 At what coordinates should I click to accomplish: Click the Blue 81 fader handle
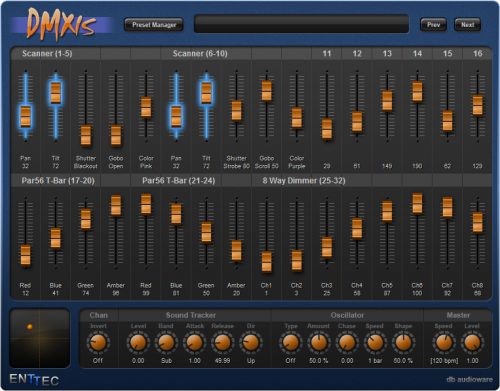click(176, 214)
